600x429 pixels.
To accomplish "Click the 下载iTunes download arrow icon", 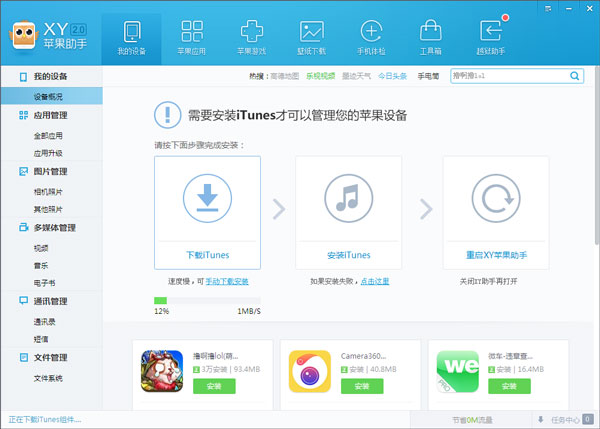I will (x=207, y=198).
